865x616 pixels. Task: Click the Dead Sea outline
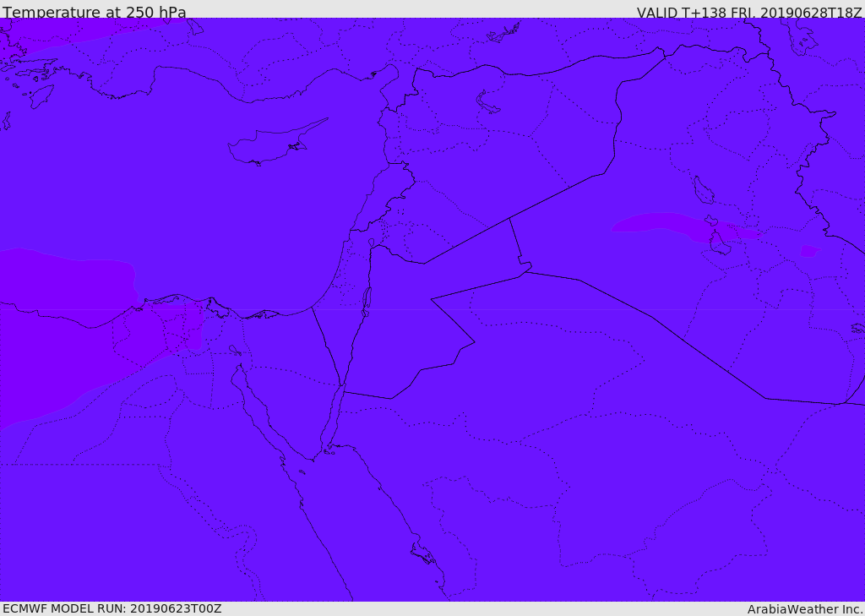(367, 302)
